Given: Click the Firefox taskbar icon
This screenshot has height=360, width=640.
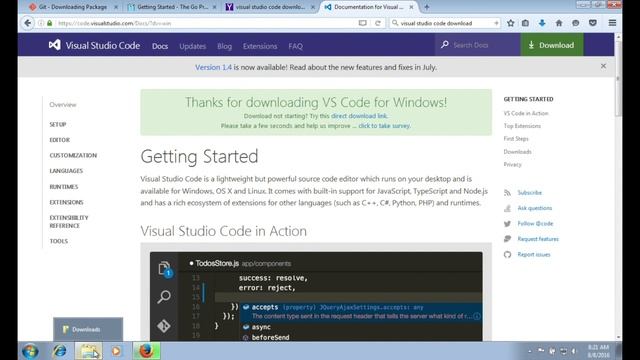Looking at the screenshot, I should click(x=146, y=351).
